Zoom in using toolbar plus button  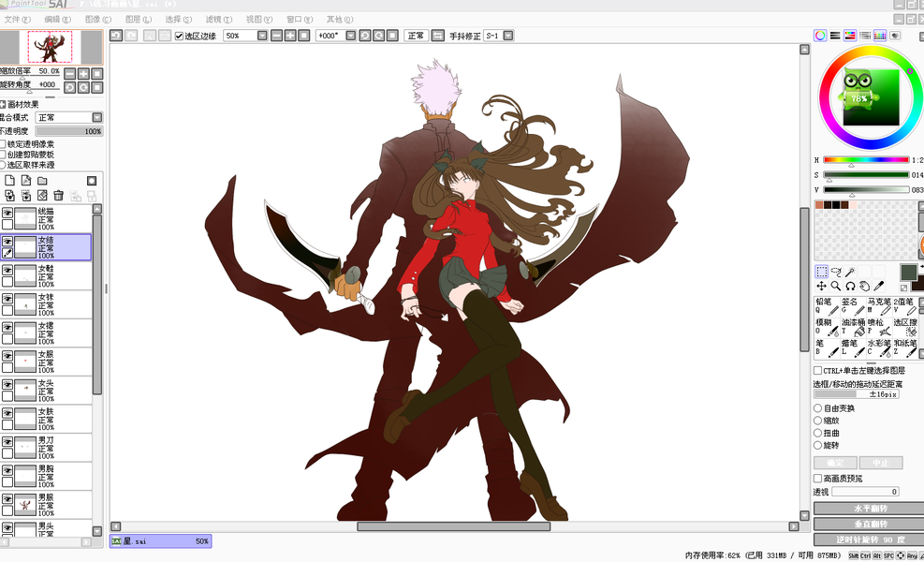coord(290,36)
